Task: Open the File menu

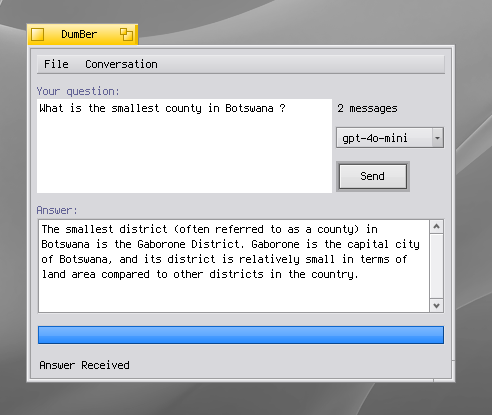Action: tap(56, 64)
